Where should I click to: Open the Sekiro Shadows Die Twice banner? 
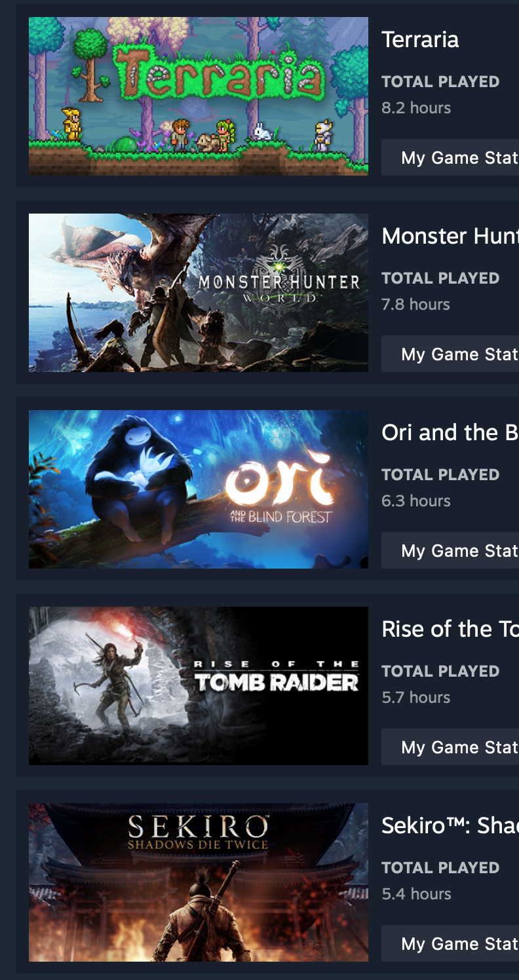pyautogui.click(x=199, y=882)
